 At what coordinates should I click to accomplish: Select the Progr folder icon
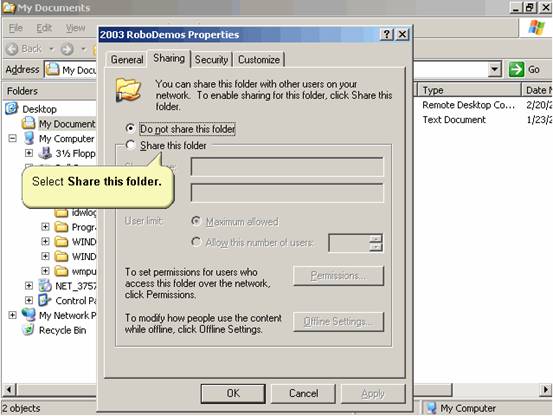pyautogui.click(x=61, y=227)
